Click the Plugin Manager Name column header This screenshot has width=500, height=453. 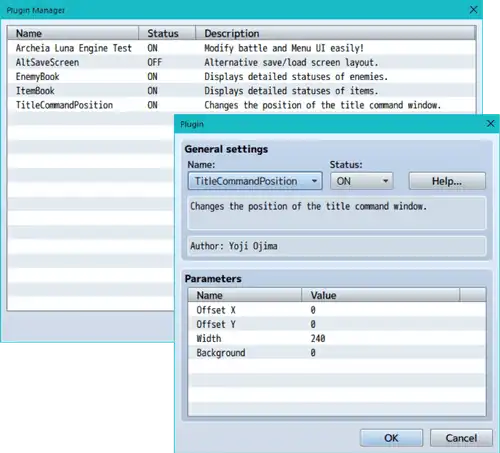(73, 33)
